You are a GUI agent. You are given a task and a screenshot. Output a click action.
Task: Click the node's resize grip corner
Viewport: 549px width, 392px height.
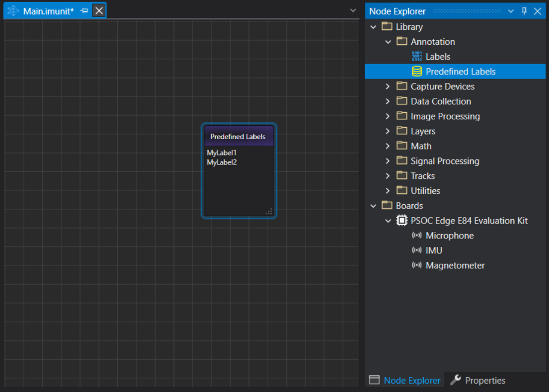click(269, 212)
